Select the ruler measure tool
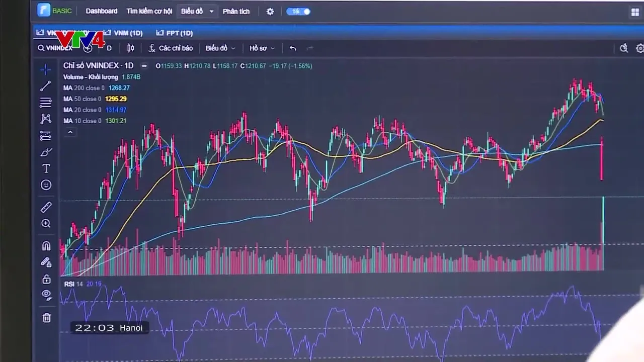The height and width of the screenshot is (362, 644). tap(46, 207)
